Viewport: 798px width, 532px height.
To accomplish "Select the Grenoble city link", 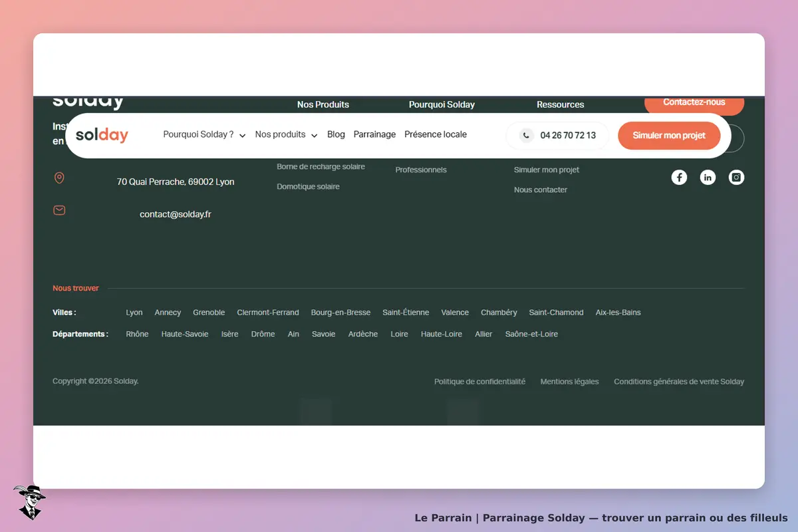I will (209, 313).
